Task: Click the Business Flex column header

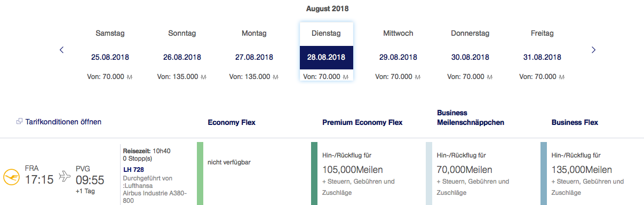Action: pyautogui.click(x=575, y=122)
